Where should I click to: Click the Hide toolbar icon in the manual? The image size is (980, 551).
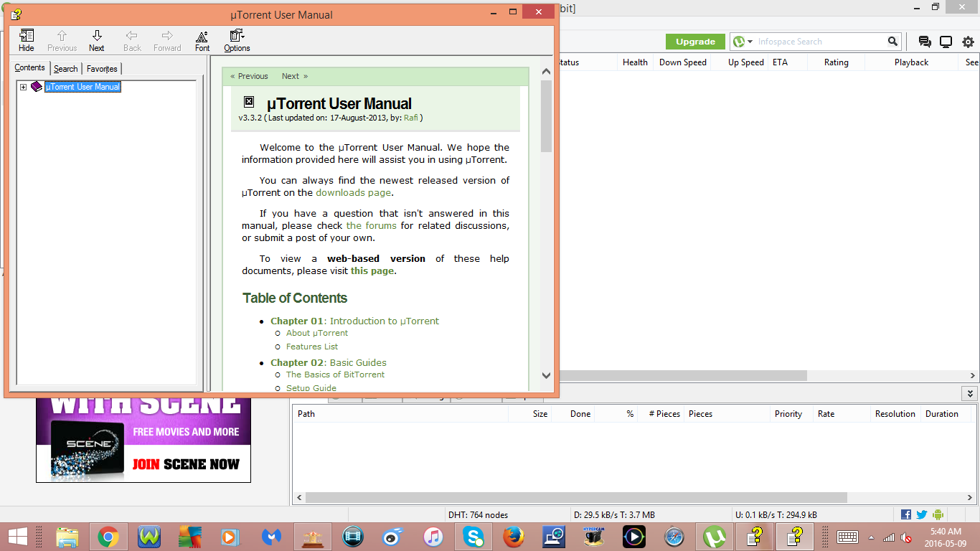27,41
